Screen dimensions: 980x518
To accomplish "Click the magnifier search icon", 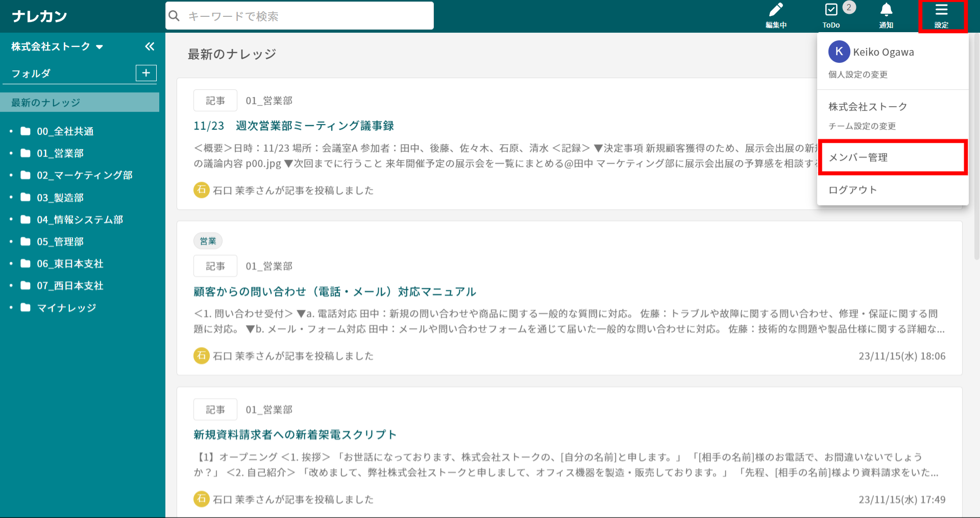I will point(175,16).
